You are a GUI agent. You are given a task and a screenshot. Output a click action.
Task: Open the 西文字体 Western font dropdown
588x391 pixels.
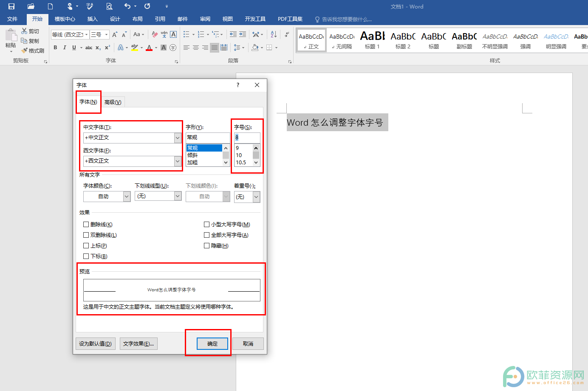[178, 161]
